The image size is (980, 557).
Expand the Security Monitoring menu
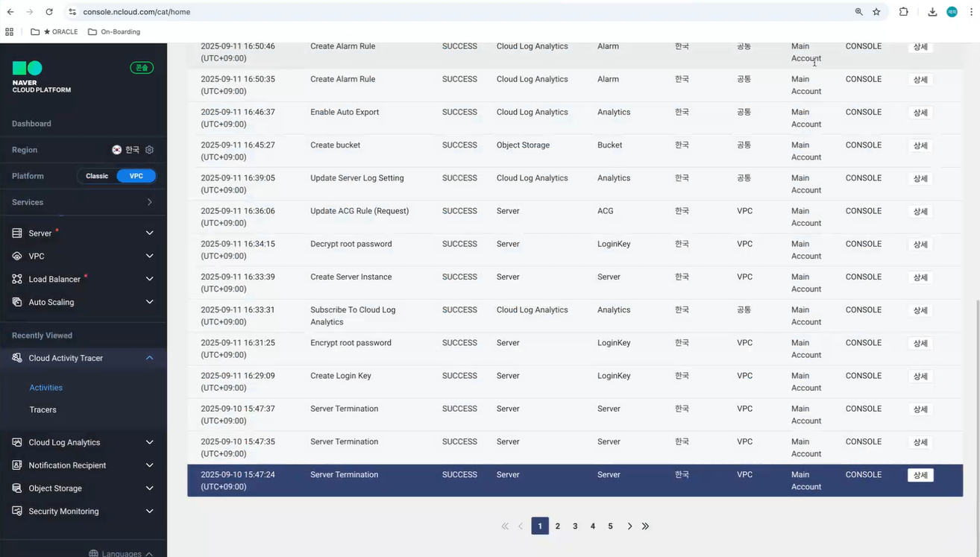[150, 512]
